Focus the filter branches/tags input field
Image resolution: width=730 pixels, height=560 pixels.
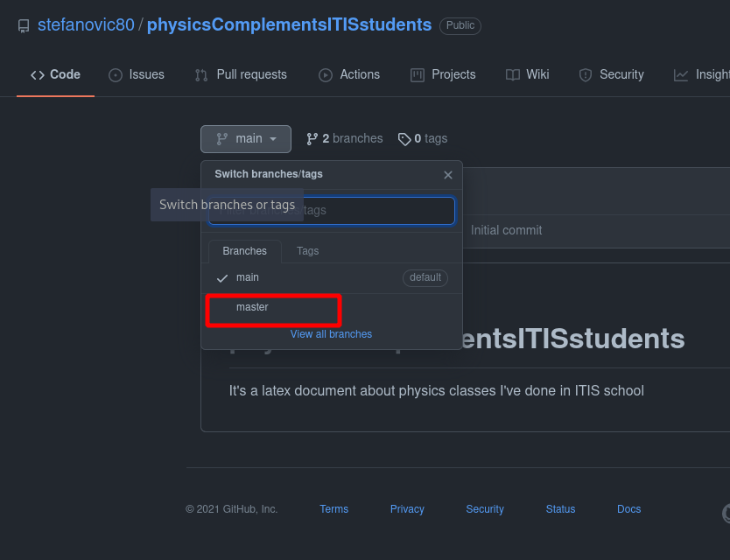coord(332,210)
